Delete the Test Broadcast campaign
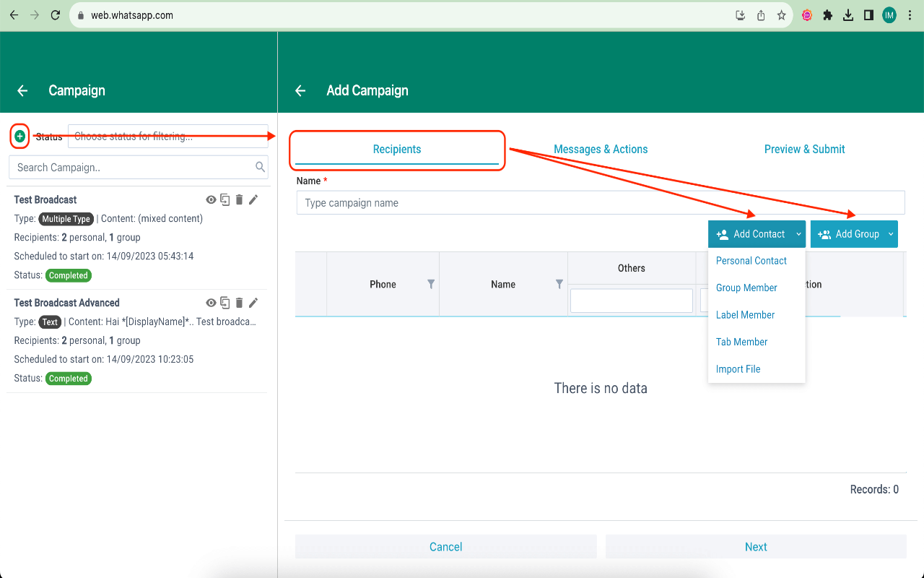The width and height of the screenshot is (924, 578). [x=239, y=200]
